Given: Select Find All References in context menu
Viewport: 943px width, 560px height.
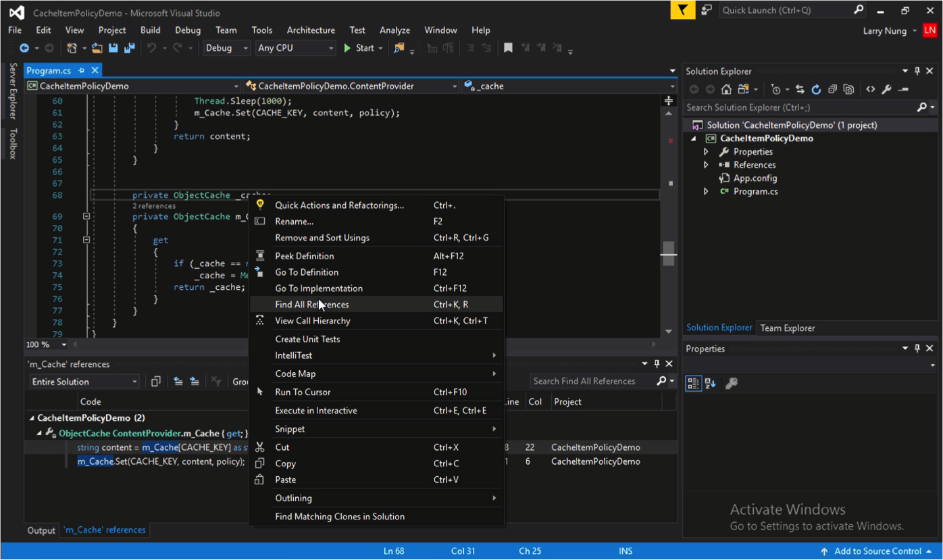Looking at the screenshot, I should [376, 305].
